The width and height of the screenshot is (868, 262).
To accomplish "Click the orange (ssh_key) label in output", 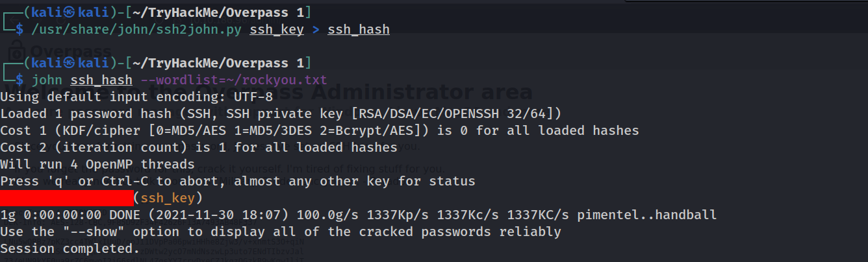I will 168,197.
